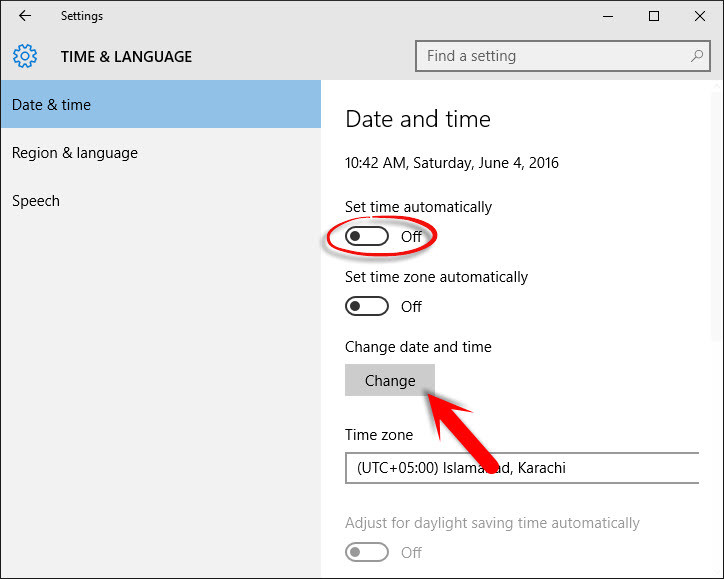Toggle daylight saving time adjustment switch
This screenshot has width=724, height=579.
[x=367, y=552]
